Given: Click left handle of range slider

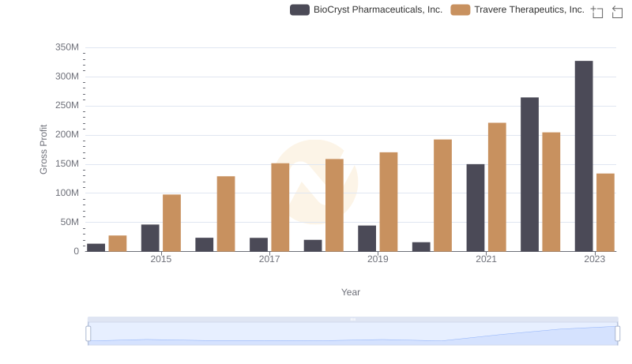Looking at the screenshot, I should click(88, 334).
